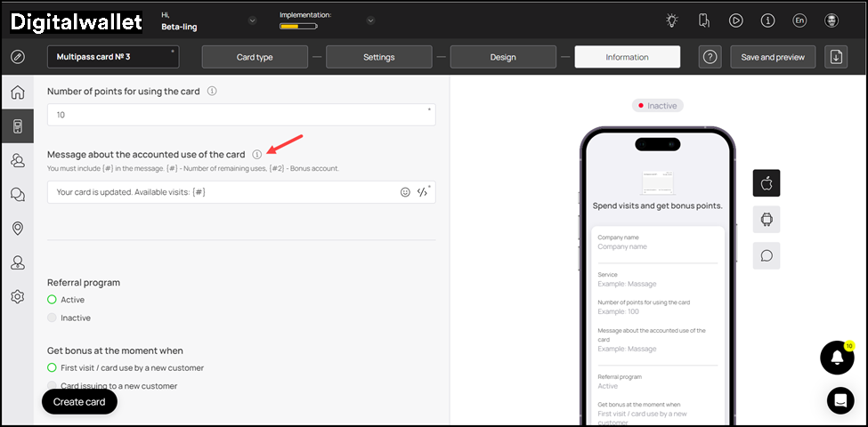Open the location pin icon in sidebar
Viewport: 868px width, 427px height.
click(18, 229)
